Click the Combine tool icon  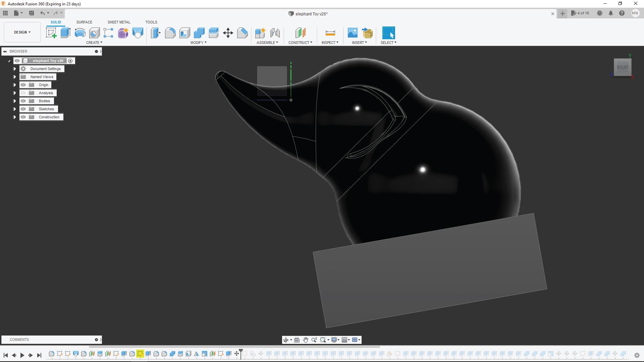click(199, 33)
